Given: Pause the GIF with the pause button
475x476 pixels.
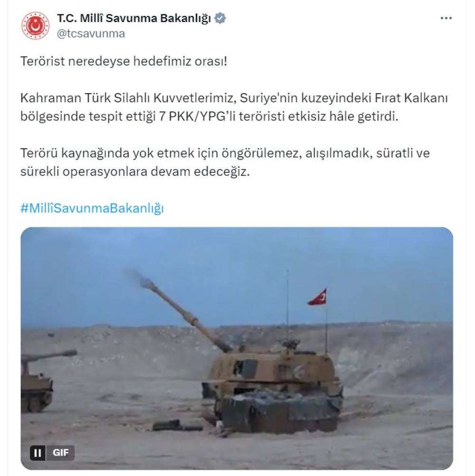Looking at the screenshot, I should tap(38, 453).
